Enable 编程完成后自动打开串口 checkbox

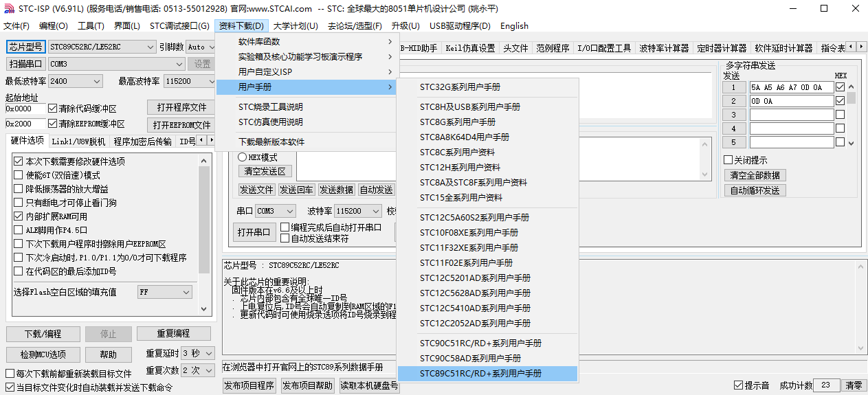tap(285, 227)
